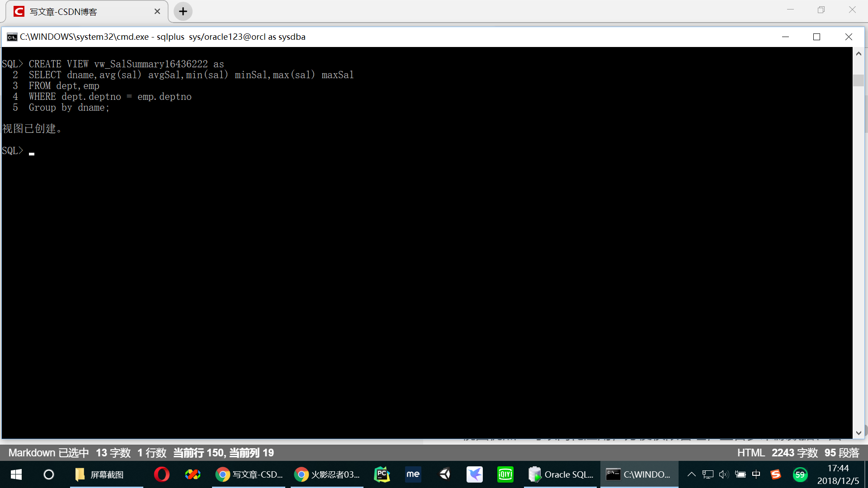Launch the Unity taskbar icon

[445, 474]
